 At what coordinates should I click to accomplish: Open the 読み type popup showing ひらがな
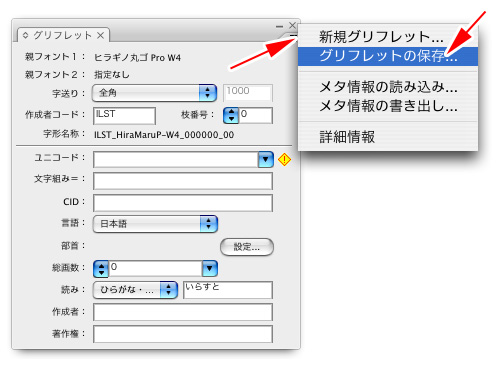point(135,290)
